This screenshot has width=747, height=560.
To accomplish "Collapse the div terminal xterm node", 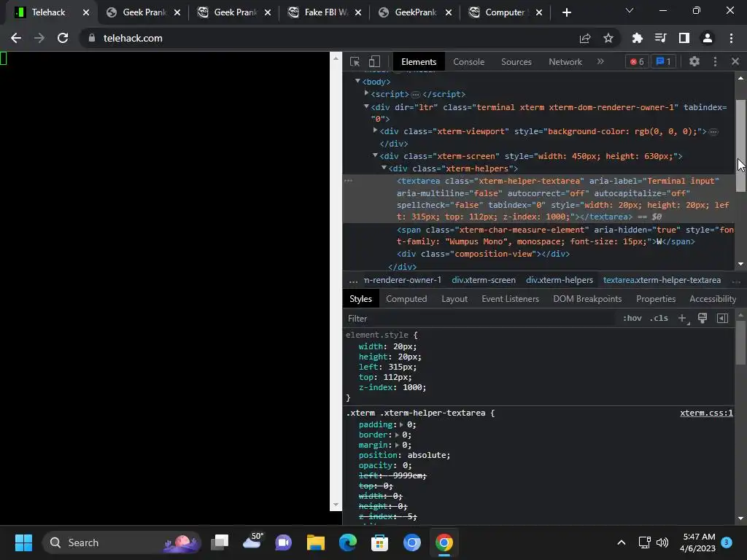I will (x=366, y=106).
